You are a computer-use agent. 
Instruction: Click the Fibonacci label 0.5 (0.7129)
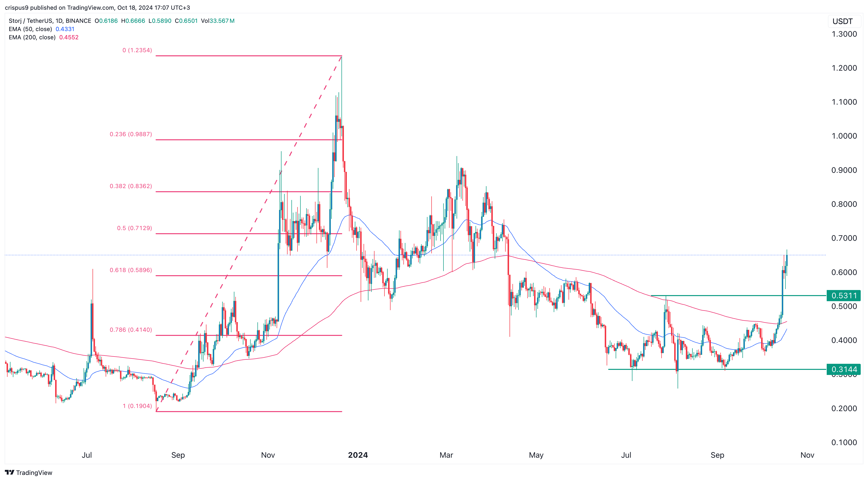point(135,228)
